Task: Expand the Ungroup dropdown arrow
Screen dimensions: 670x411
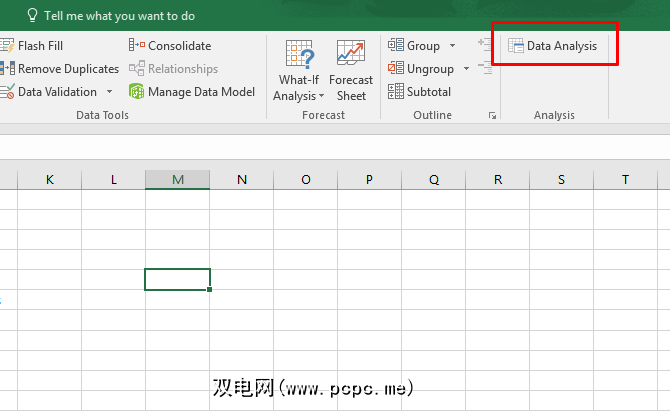Action: [x=465, y=69]
